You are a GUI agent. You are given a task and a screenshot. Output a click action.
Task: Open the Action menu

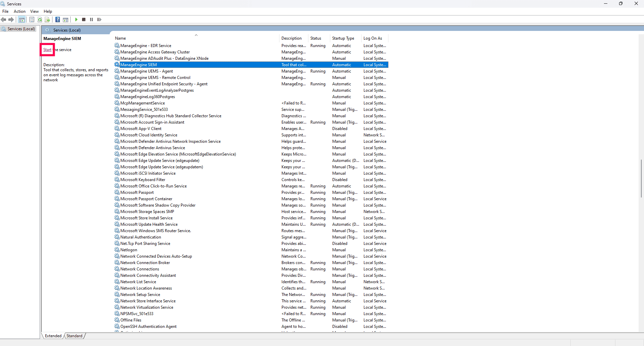(20, 11)
